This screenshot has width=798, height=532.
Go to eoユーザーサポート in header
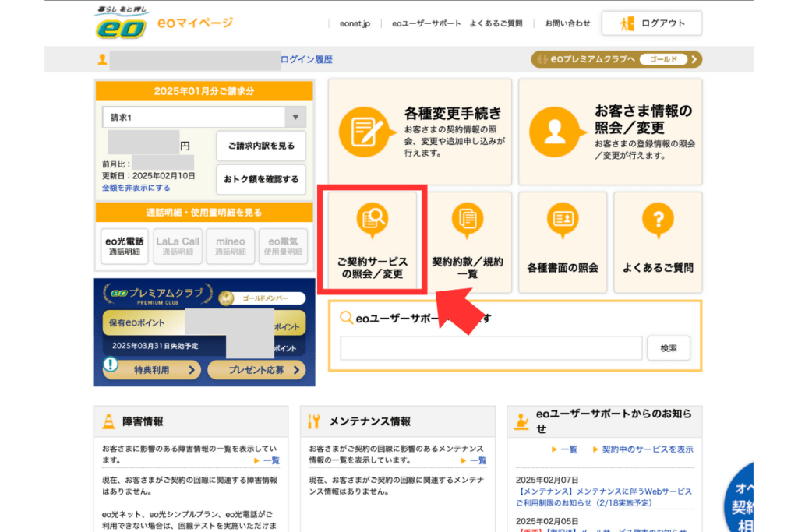[426, 23]
